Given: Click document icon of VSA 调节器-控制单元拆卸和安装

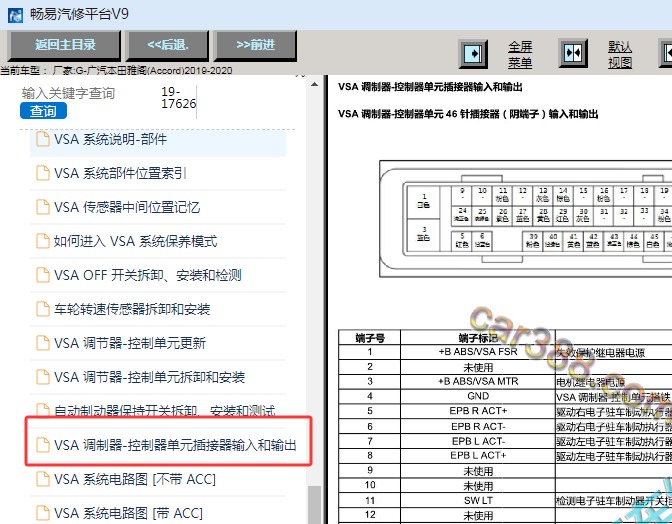Looking at the screenshot, I should (42, 377).
